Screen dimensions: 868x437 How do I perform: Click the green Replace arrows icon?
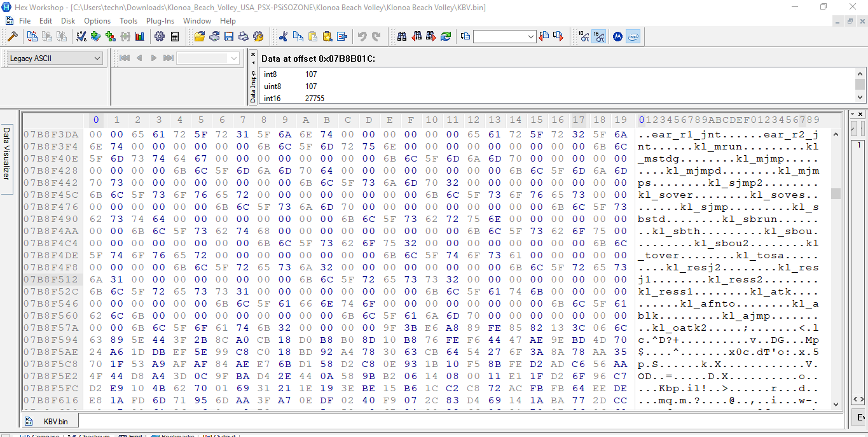point(446,36)
